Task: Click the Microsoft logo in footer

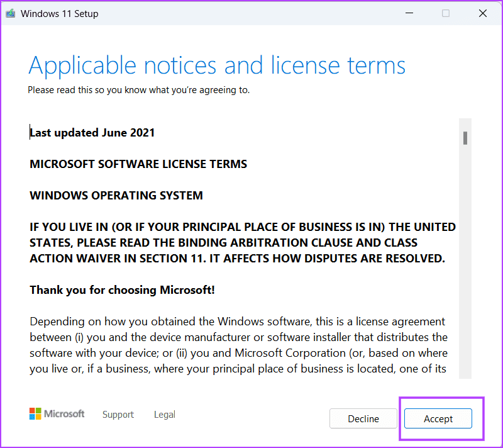Action: pos(57,413)
